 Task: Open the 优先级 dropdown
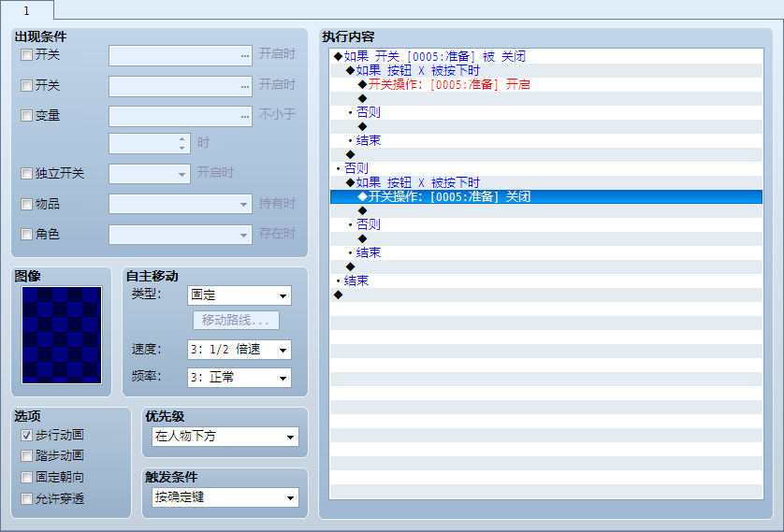(225, 437)
